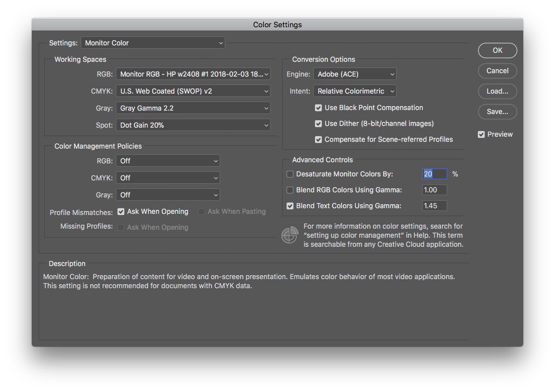Open the Conversion Engine Adobe (ACE) dropdown
This screenshot has width=555, height=392.
355,74
